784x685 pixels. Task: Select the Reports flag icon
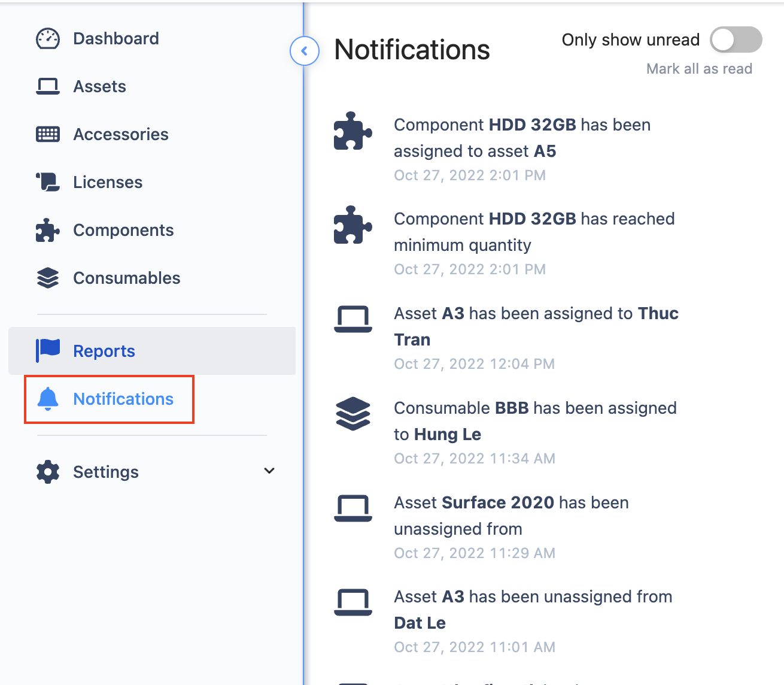click(x=47, y=351)
